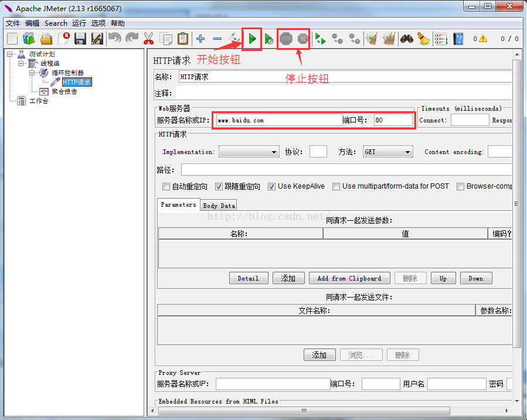Select 聚合报告 in the tree

(64, 91)
